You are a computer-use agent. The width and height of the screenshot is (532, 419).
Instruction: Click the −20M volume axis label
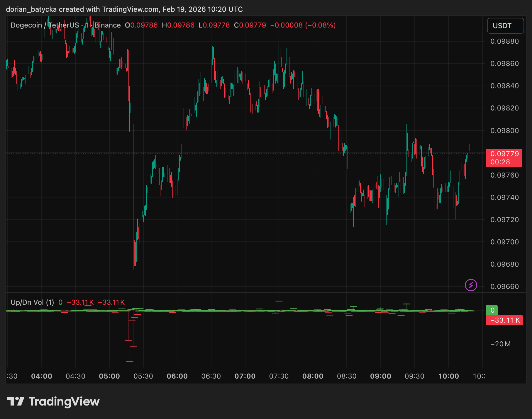[500, 344]
